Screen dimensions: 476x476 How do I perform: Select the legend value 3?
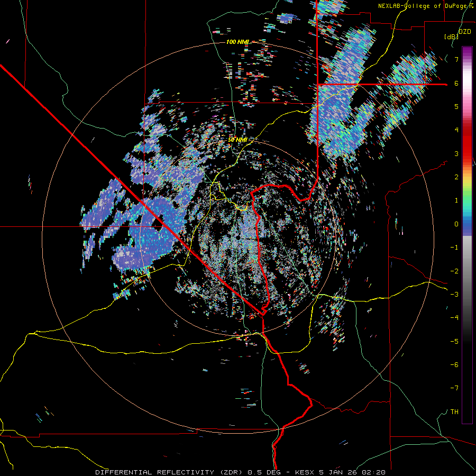456,153
